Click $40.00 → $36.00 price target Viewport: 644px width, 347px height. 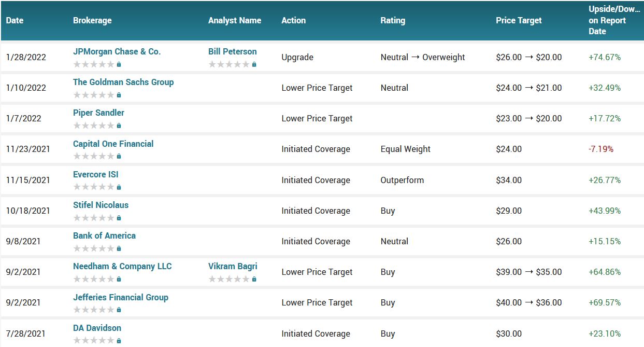529,303
